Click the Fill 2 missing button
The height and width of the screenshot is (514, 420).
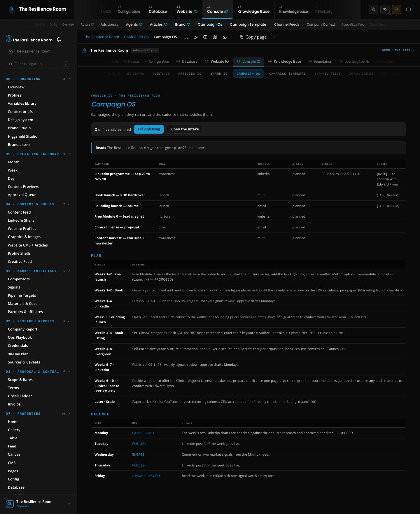click(x=149, y=129)
